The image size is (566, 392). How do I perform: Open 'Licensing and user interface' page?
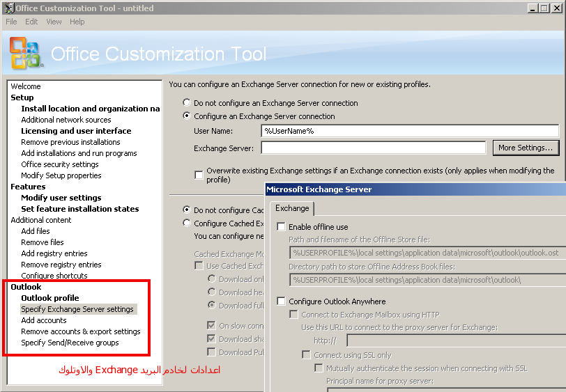click(76, 131)
